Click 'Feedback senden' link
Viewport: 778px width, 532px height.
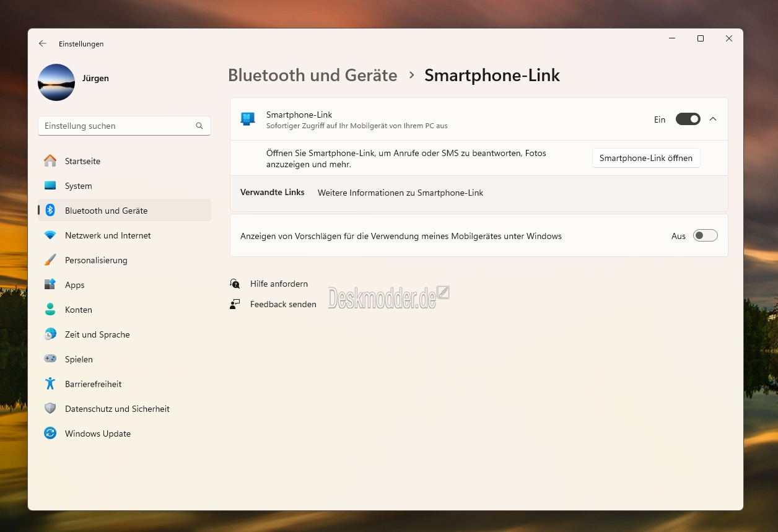(283, 304)
